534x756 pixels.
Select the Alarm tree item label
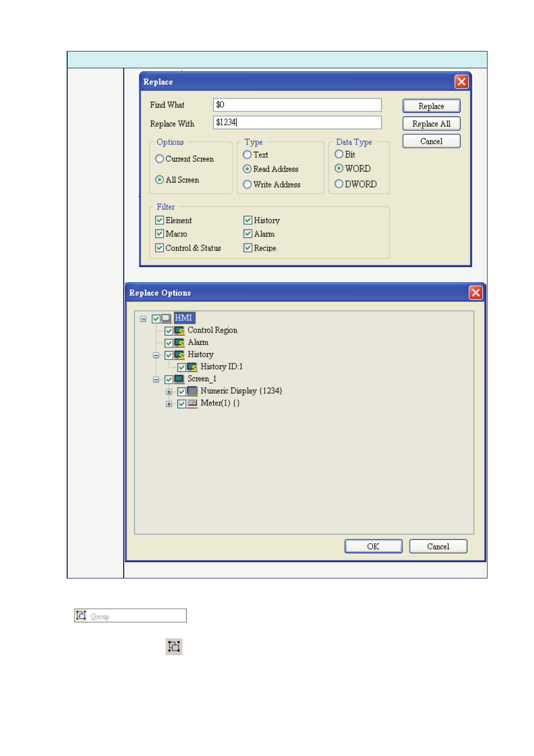pos(198,342)
